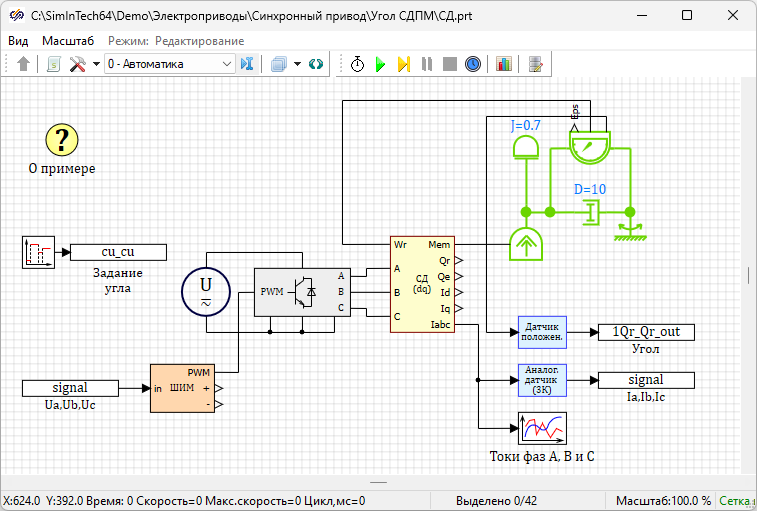The width and height of the screenshot is (757, 511).
Task: Expand the stacked windows dropdown arrow
Action: click(298, 64)
